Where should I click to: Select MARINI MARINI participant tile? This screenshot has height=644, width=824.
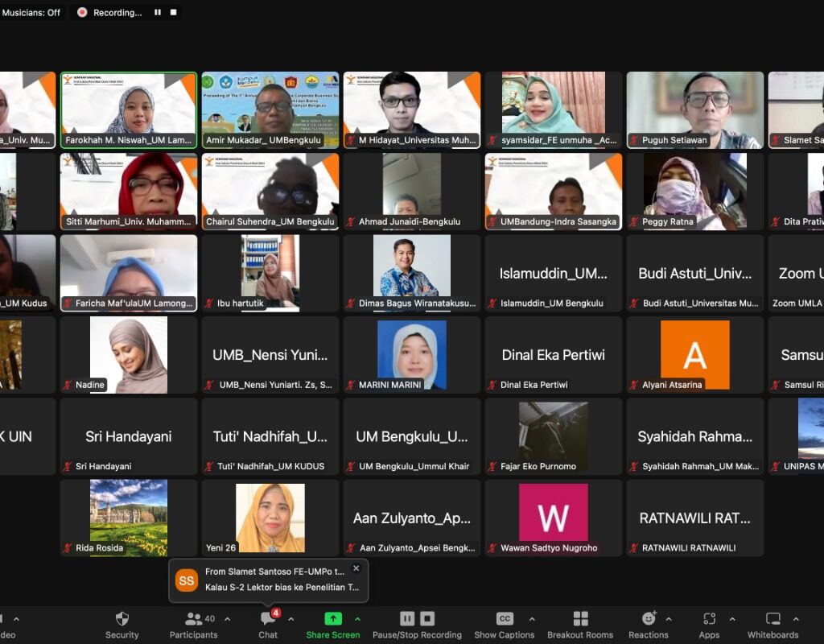point(412,354)
